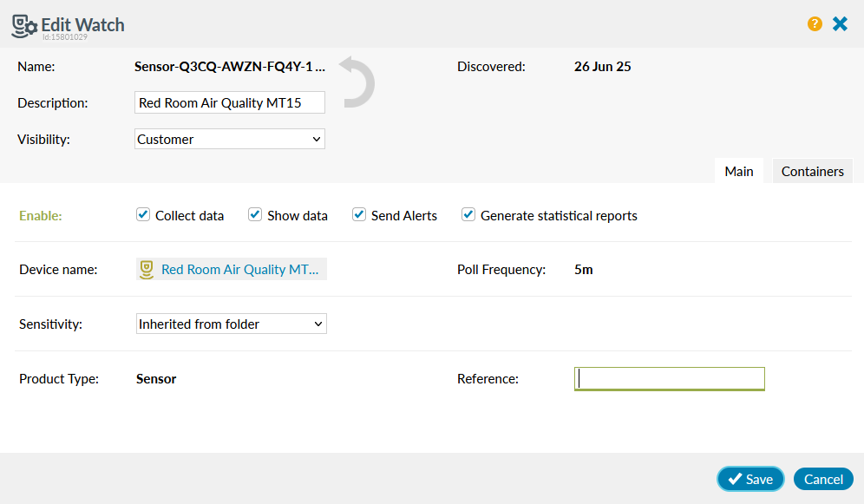Viewport: 864px width, 504px height.
Task: Expand the Sensitivity dropdown
Action: pyautogui.click(x=232, y=324)
